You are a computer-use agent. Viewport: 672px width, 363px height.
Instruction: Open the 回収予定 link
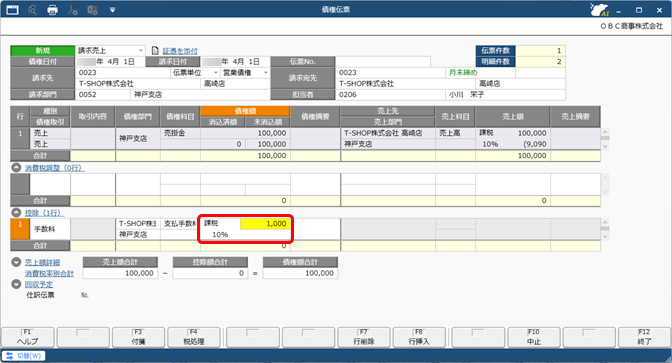(39, 285)
